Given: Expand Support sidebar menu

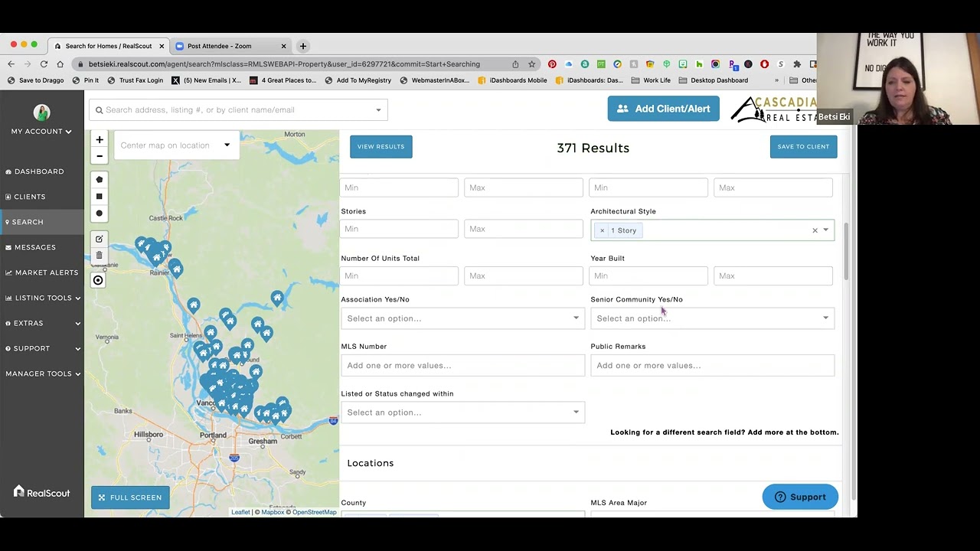Looking at the screenshot, I should (x=42, y=348).
